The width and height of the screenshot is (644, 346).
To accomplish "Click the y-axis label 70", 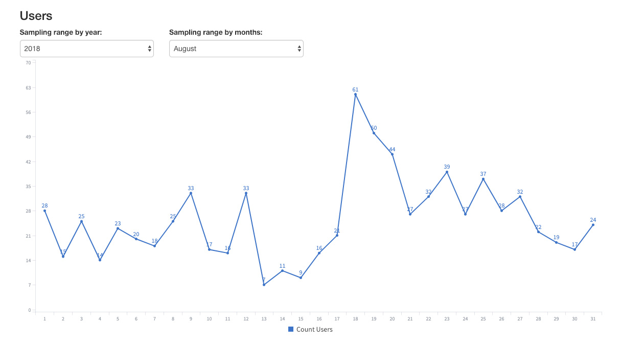I will (28, 63).
